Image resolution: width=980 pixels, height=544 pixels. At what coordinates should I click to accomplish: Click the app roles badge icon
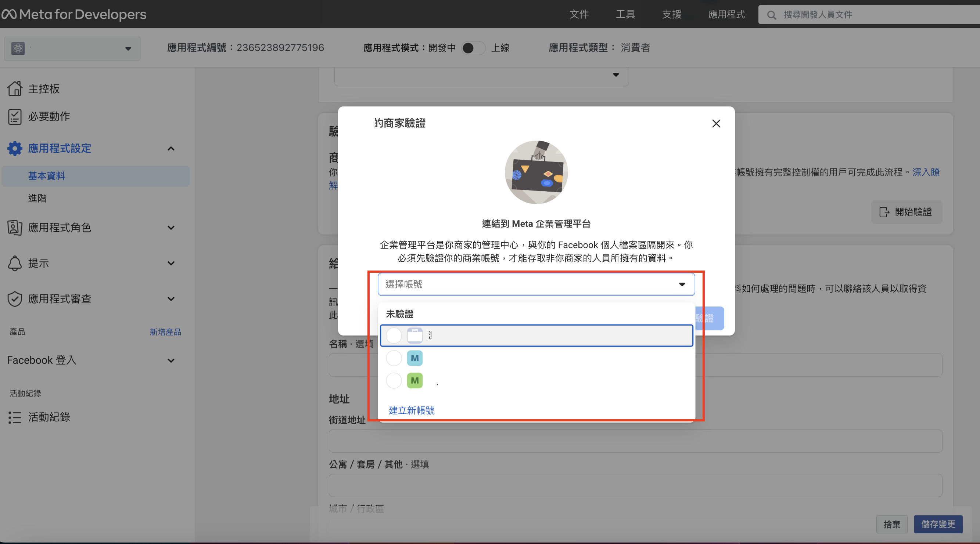14,227
